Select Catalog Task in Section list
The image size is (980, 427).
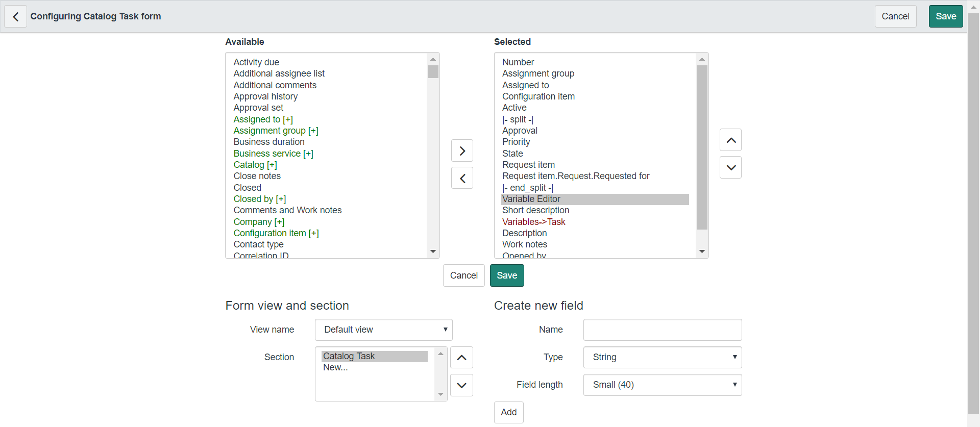[375, 356]
